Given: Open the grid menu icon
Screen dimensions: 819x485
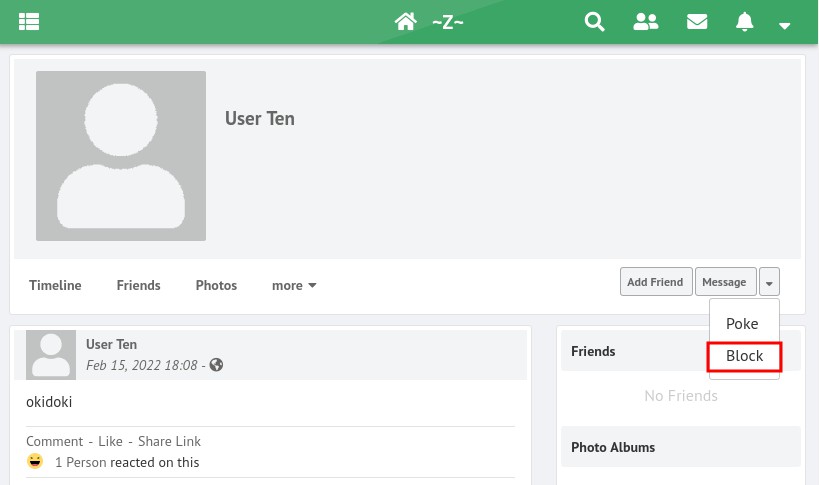Looking at the screenshot, I should (x=28, y=22).
